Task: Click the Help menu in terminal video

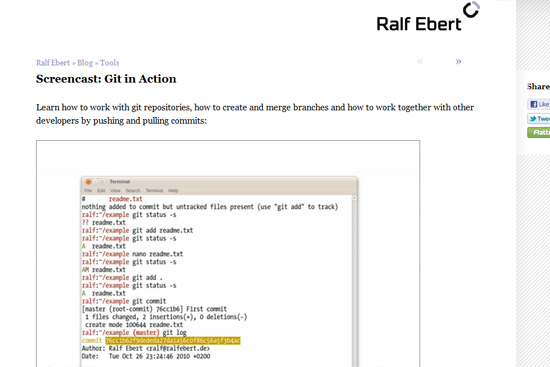Action: pyautogui.click(x=173, y=191)
